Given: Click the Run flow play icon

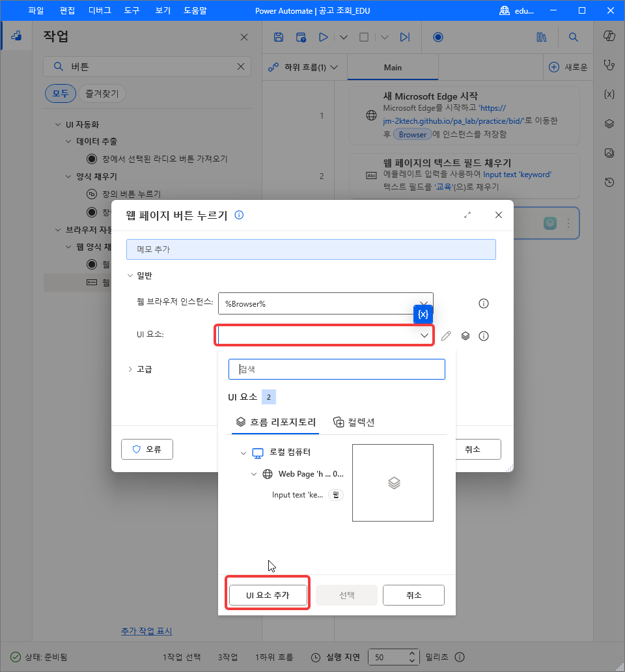Looking at the screenshot, I should (324, 37).
